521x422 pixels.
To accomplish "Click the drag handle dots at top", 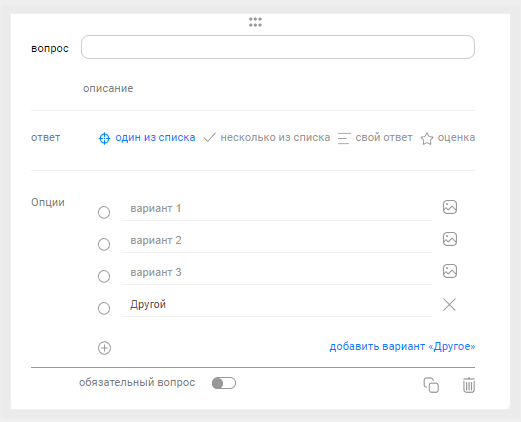I will 255,22.
